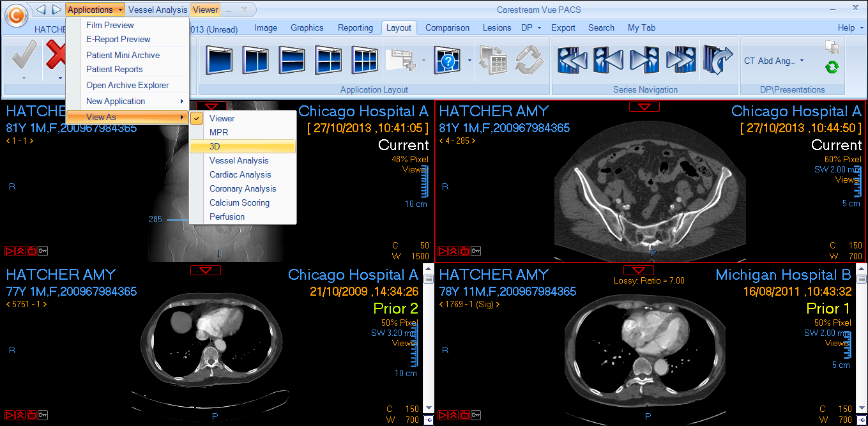Expand the New Application submenu

point(128,102)
